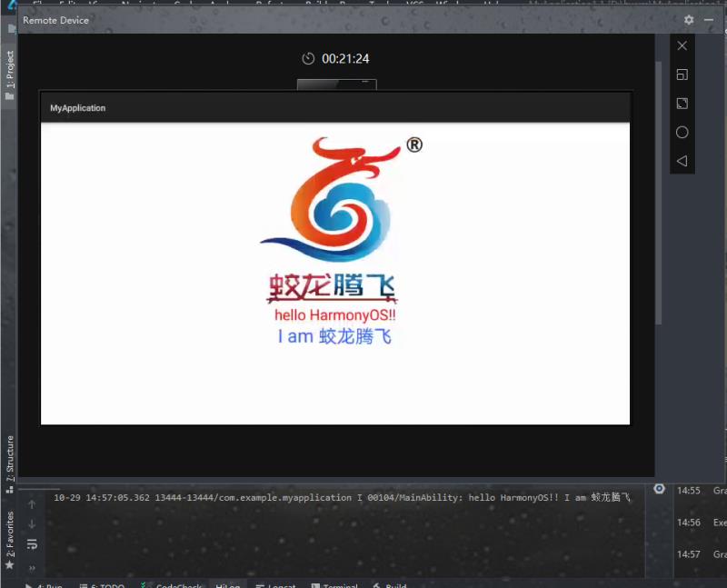
Task: Click the hello HarmonyOS!! red text
Action: [x=335, y=314]
